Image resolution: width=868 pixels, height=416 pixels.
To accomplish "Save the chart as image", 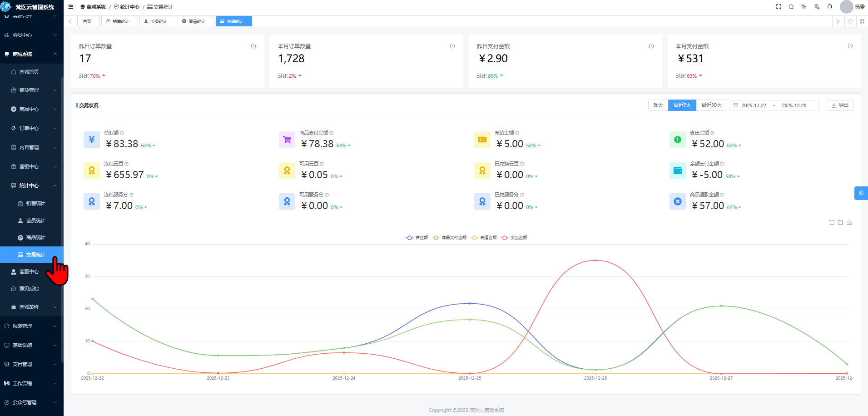I will (849, 222).
